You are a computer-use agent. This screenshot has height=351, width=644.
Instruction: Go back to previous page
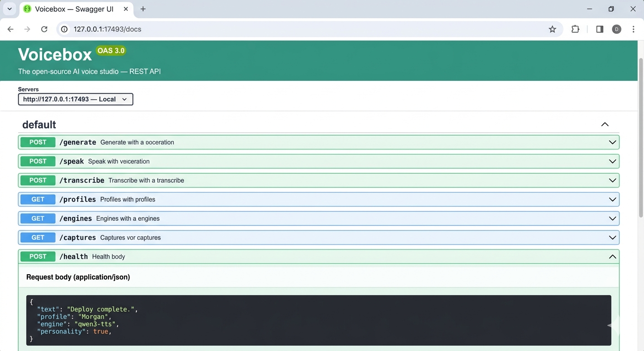pos(11,29)
